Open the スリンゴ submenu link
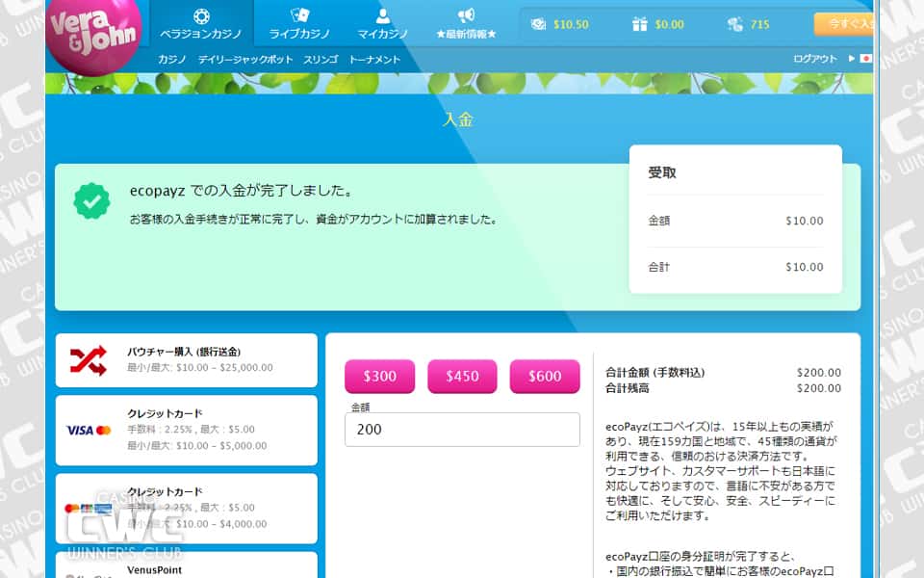The height and width of the screenshot is (578, 924). tap(321, 59)
